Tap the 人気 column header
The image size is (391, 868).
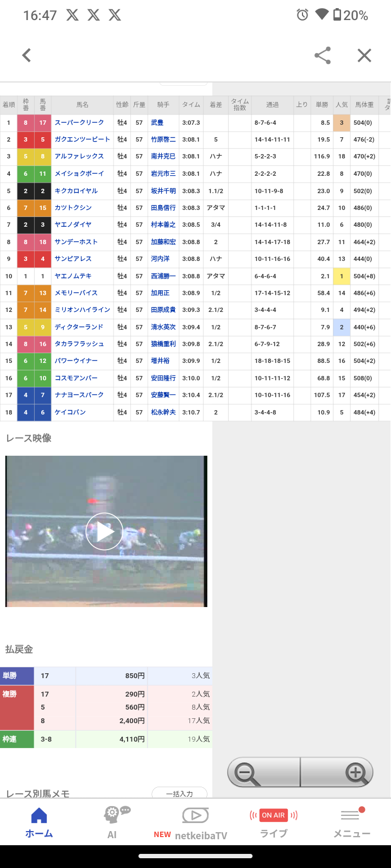point(342,105)
